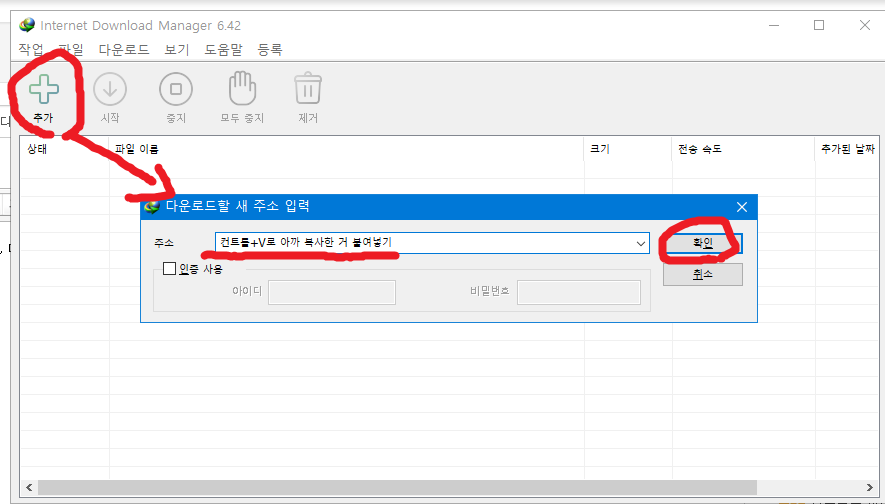
Task: Click the 시작 (Start) download arrow icon
Action: (x=109, y=89)
